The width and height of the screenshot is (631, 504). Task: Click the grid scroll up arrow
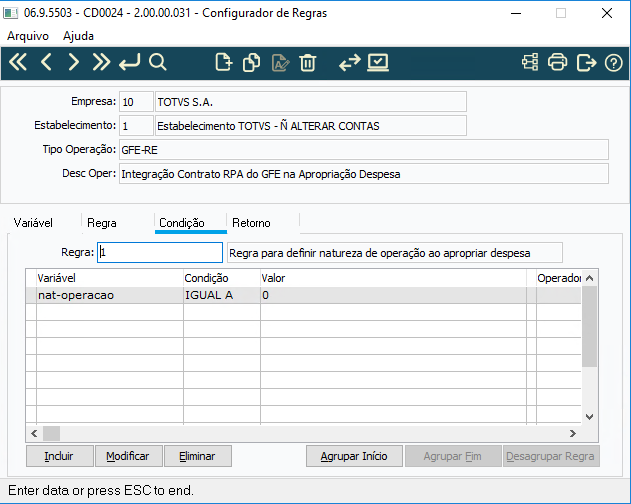(x=590, y=278)
